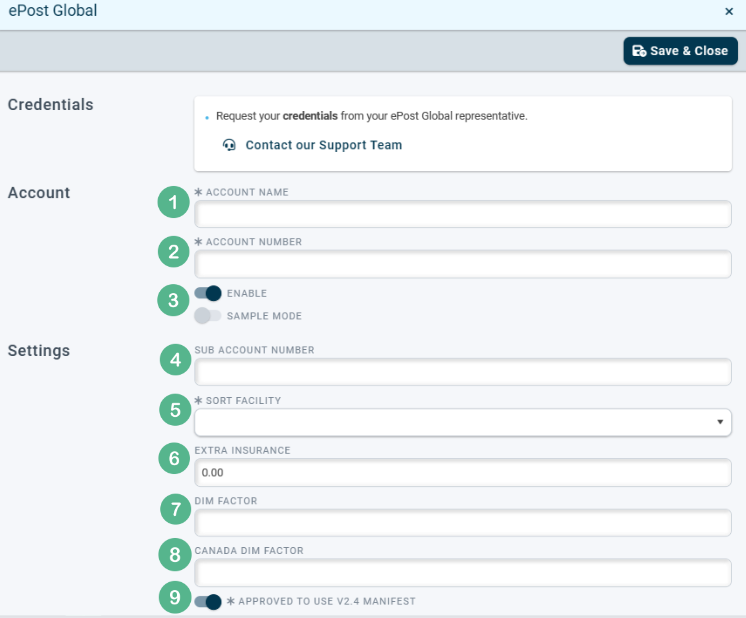Open Contact our Support Team link
The width and height of the screenshot is (746, 618).
323,145
